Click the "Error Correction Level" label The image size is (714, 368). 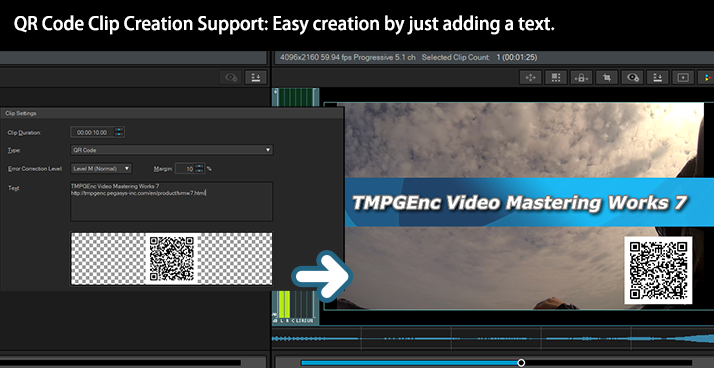(36, 169)
